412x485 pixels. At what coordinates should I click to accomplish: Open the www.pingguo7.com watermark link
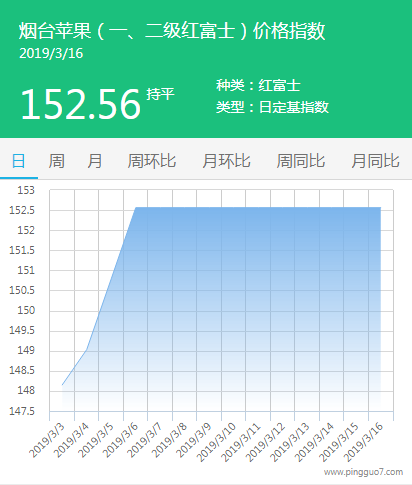click(x=363, y=472)
